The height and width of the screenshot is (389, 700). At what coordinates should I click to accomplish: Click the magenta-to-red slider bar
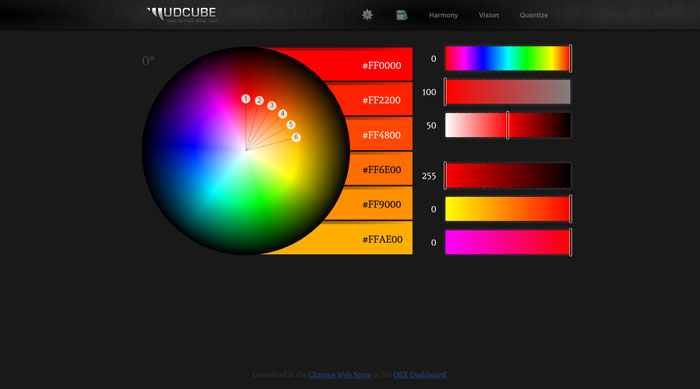pos(508,242)
